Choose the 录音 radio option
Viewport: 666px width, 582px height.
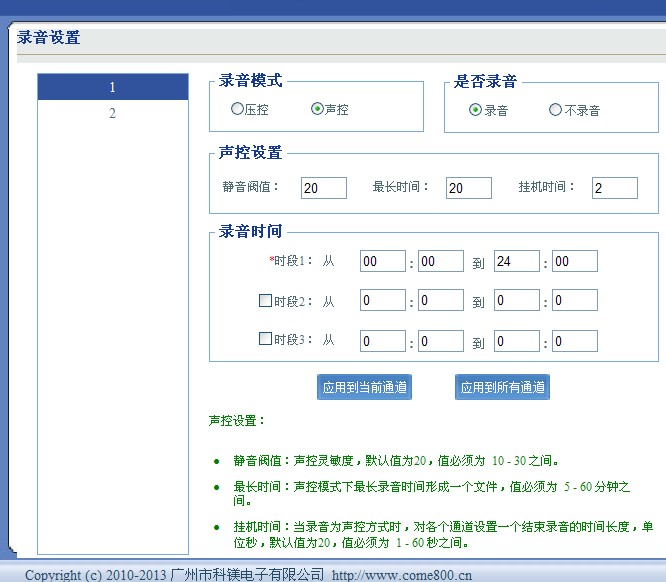click(x=475, y=110)
